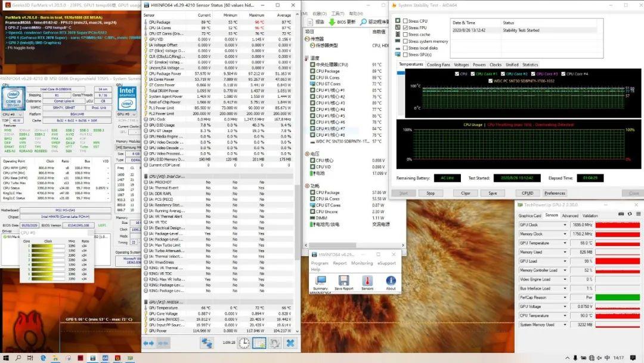The image size is (644, 363).
Task: Close sensor window with blue X icon
Action: coord(290,343)
